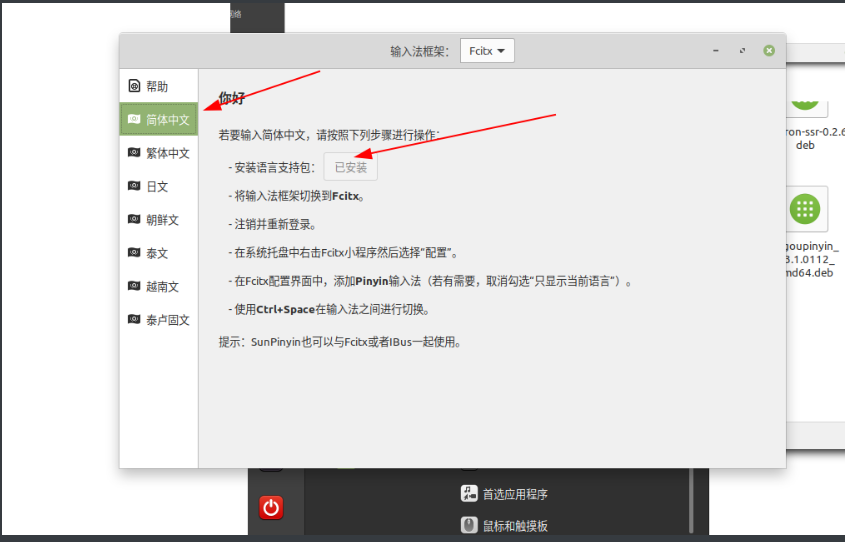Select the sogoupinyin .deb file name
The image size is (845, 542).
[812, 259]
